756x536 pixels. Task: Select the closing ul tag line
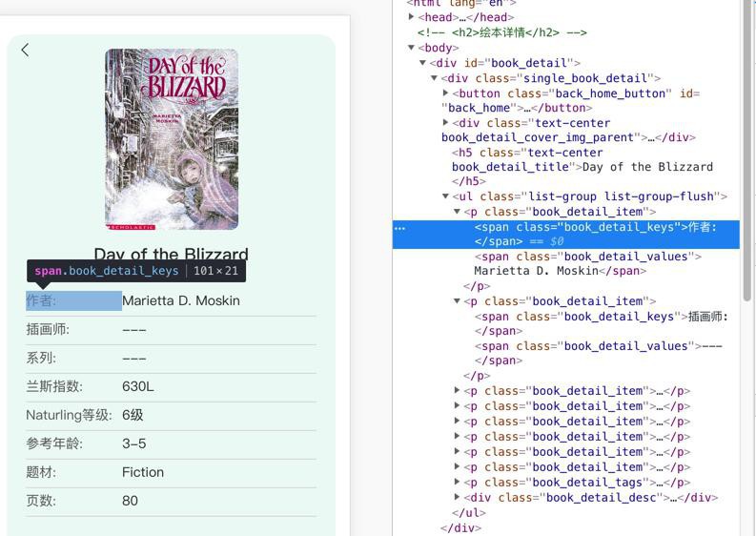[469, 513]
